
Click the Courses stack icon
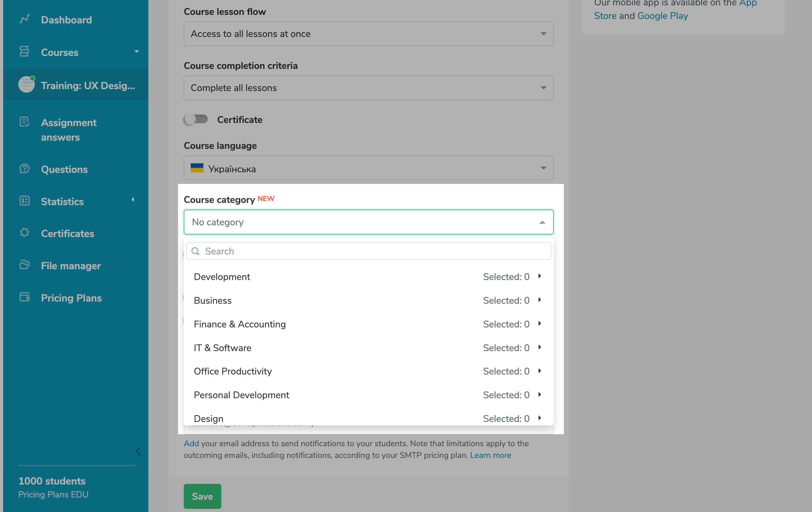[x=24, y=52]
